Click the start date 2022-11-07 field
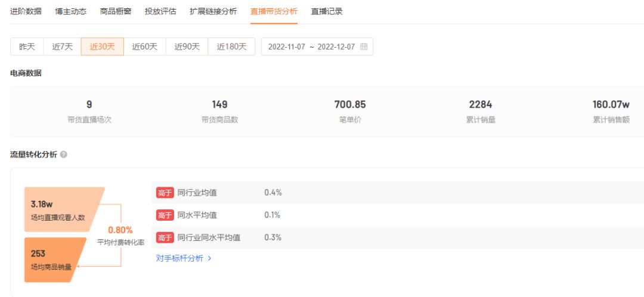The width and height of the screenshot is (644, 297). pos(287,47)
